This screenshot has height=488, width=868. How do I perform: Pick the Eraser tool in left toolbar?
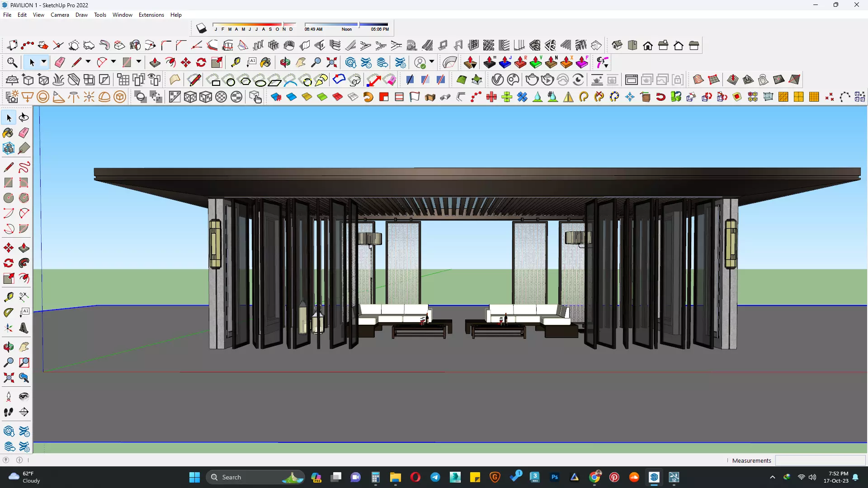pyautogui.click(x=24, y=133)
